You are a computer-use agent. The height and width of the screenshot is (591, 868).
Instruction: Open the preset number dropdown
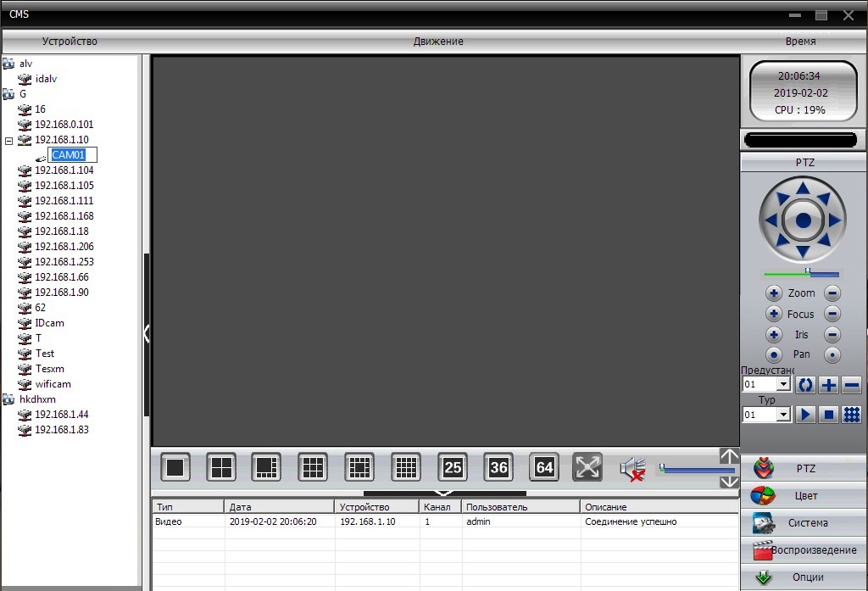pyautogui.click(x=782, y=385)
